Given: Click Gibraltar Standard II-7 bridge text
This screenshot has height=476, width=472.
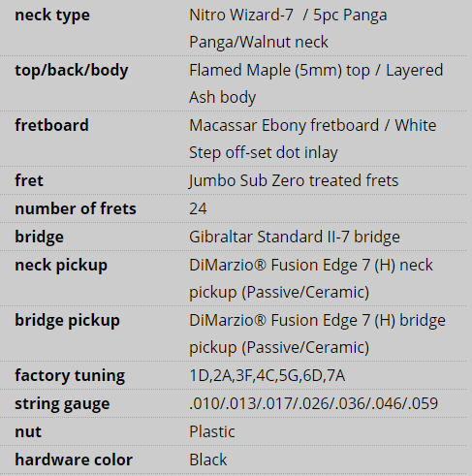Looking at the screenshot, I should click(x=295, y=237).
